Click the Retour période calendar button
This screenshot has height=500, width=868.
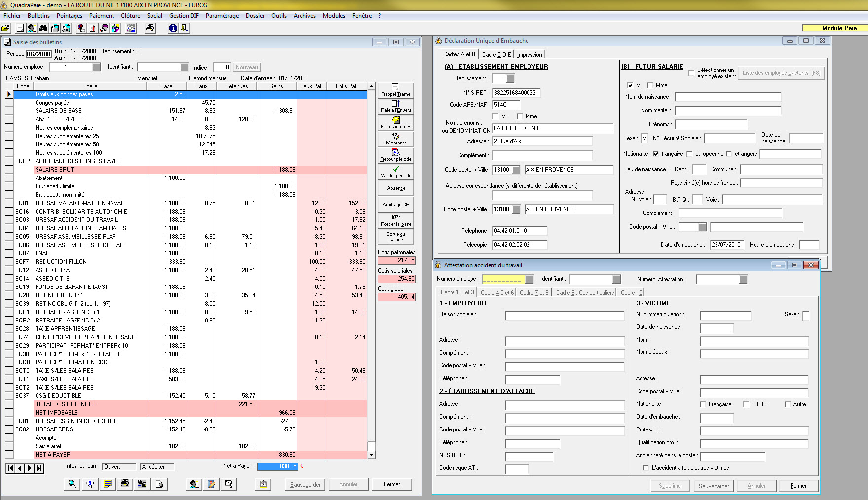pos(396,155)
